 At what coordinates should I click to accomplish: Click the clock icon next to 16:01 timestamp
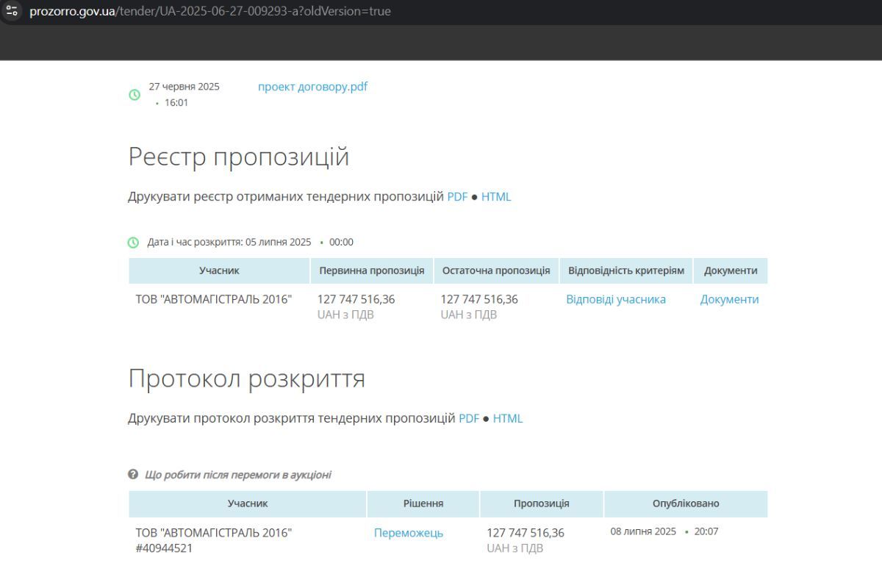click(134, 95)
